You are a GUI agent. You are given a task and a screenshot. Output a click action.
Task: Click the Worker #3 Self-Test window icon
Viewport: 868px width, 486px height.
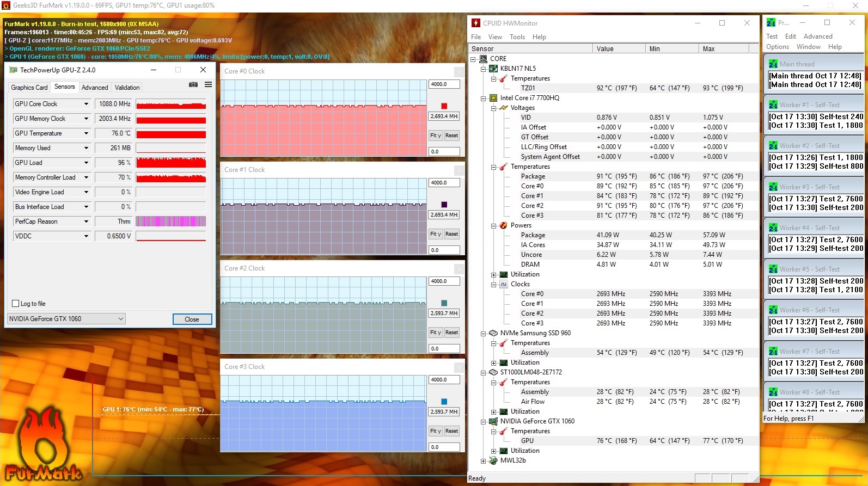(773, 187)
